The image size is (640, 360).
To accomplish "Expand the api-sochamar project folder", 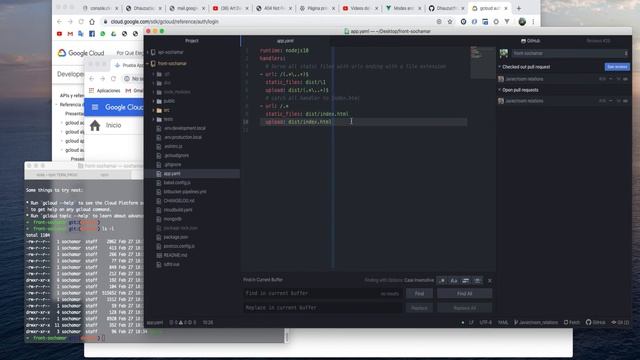I will pos(148,52).
